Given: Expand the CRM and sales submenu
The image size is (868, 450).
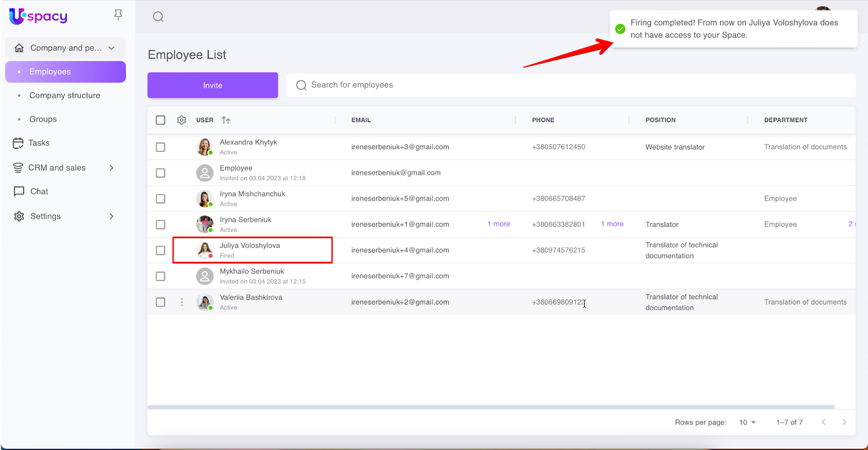Looking at the screenshot, I should pyautogui.click(x=112, y=168).
